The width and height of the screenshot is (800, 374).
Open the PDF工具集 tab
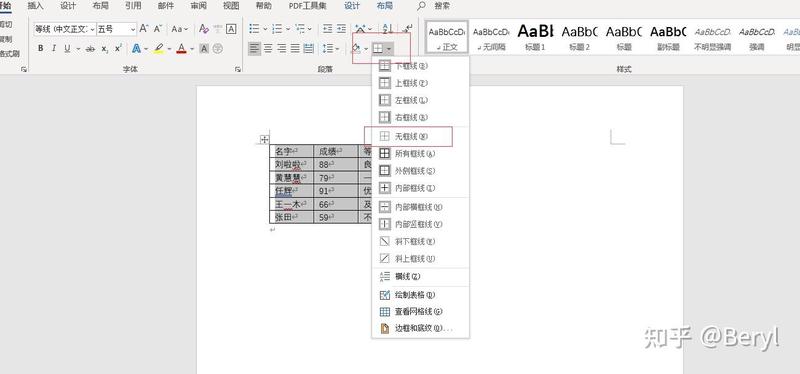(308, 6)
